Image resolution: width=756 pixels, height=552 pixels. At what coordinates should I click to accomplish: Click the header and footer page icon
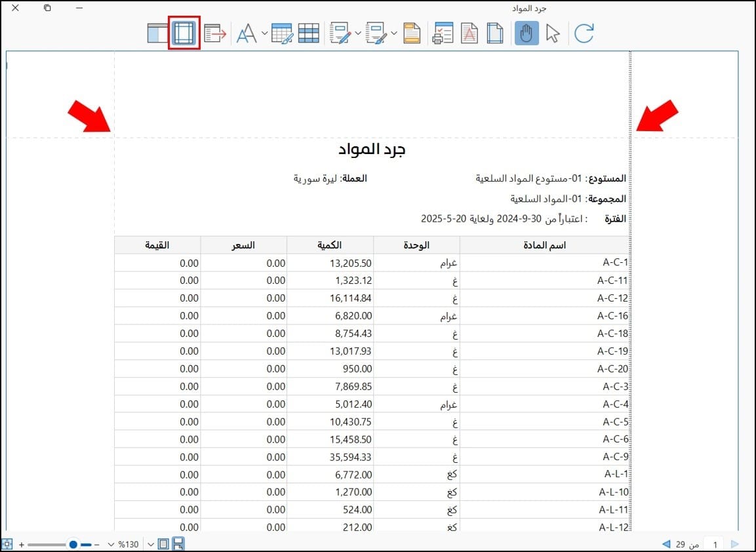[412, 33]
